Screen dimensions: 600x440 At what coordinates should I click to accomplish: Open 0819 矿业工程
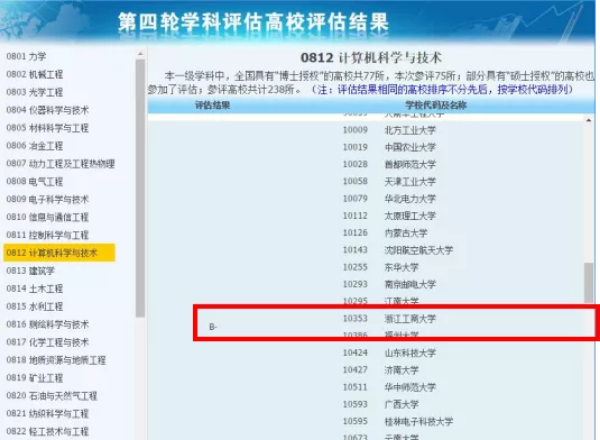pos(34,378)
